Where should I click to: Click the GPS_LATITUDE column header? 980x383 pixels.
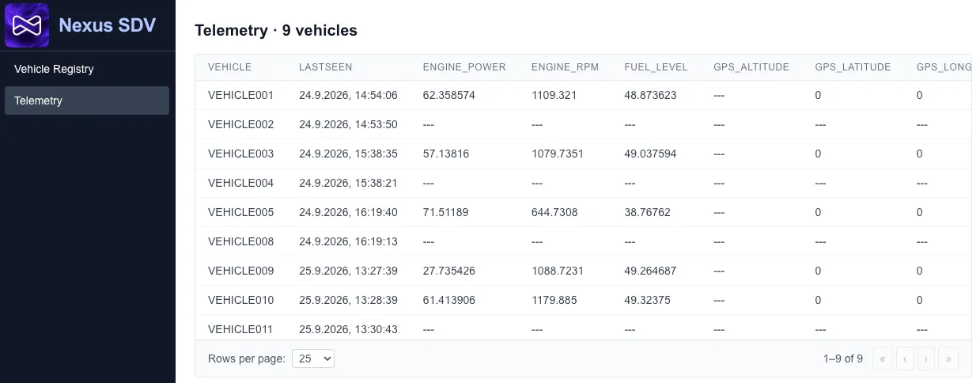coord(853,67)
